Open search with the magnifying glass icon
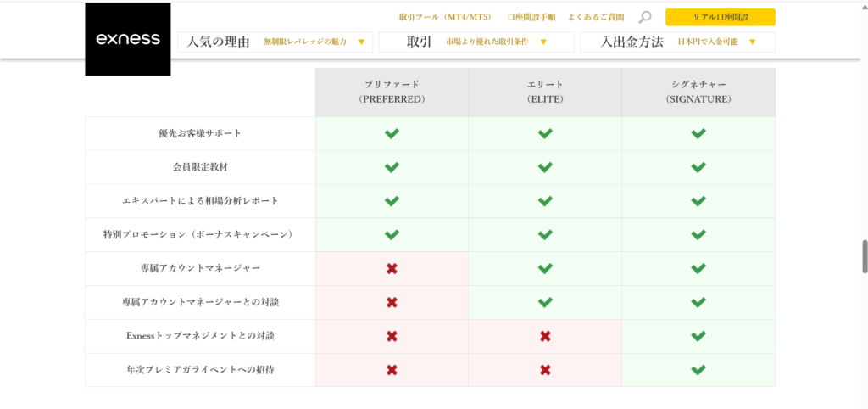This screenshot has height=409, width=868. pos(645,17)
